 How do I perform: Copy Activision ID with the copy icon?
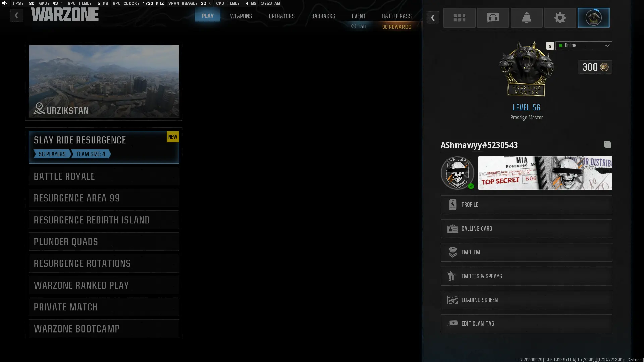tap(607, 145)
